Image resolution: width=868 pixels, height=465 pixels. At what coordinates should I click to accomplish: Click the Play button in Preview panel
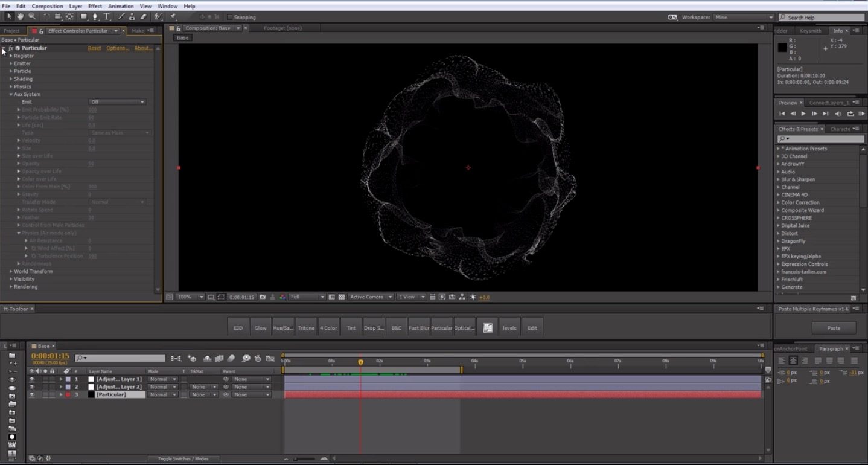click(803, 114)
